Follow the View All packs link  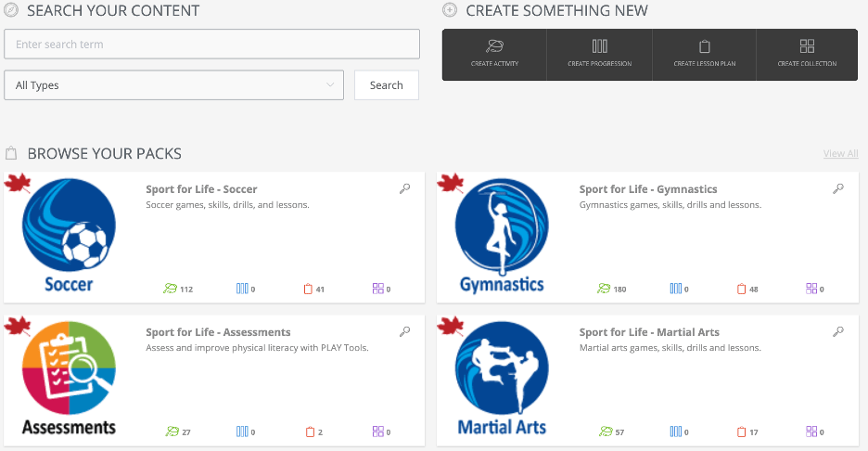click(x=840, y=154)
